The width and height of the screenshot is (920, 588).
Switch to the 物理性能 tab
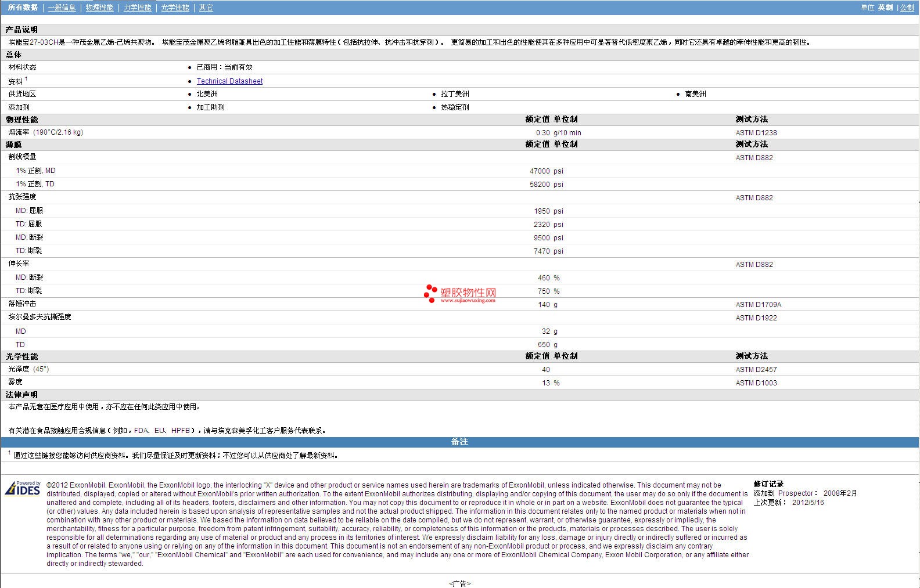pos(99,8)
